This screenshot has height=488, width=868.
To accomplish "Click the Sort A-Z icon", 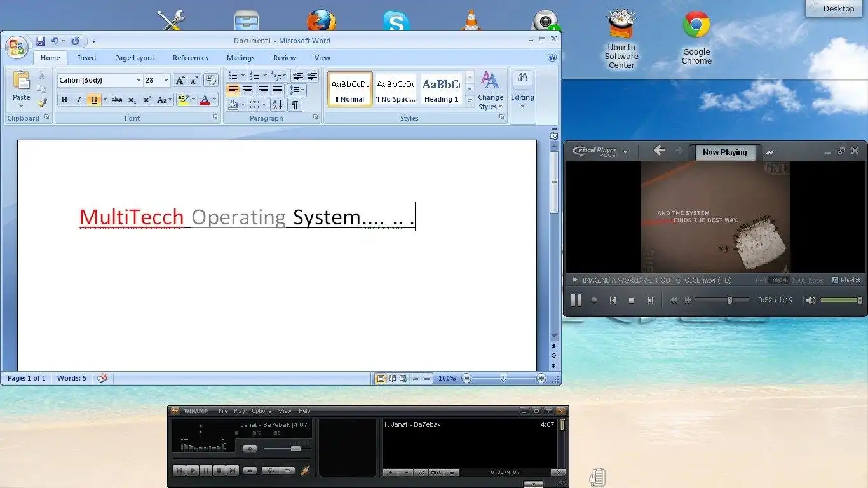I will click(278, 105).
